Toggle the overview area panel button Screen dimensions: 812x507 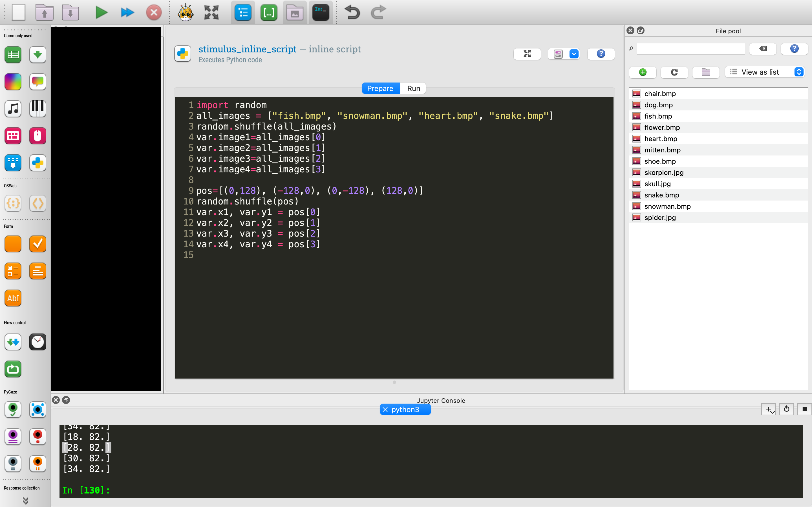pyautogui.click(x=242, y=13)
